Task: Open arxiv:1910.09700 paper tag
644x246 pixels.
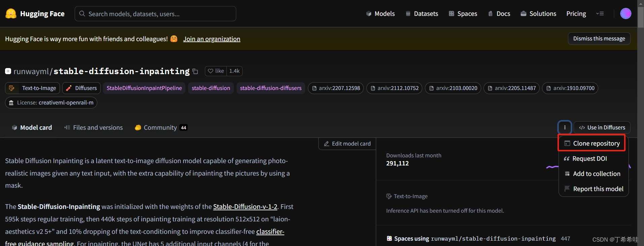Action: [x=570, y=88]
